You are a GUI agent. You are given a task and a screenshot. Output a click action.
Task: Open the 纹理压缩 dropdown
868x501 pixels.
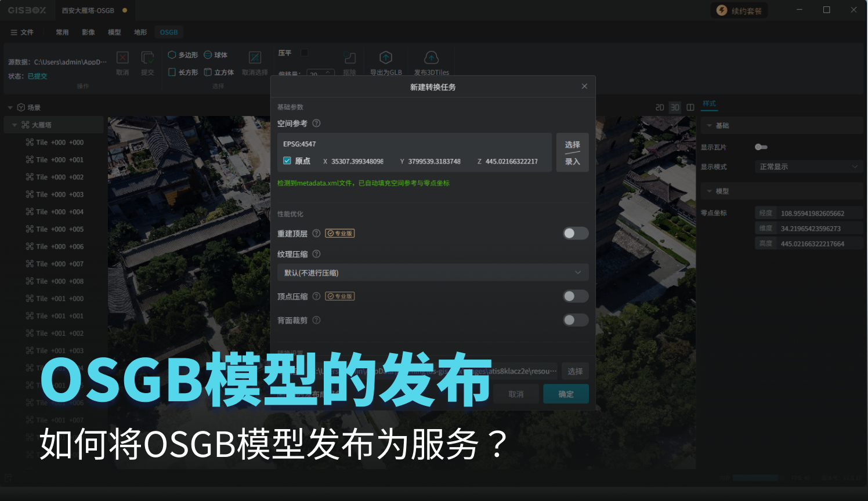(433, 273)
